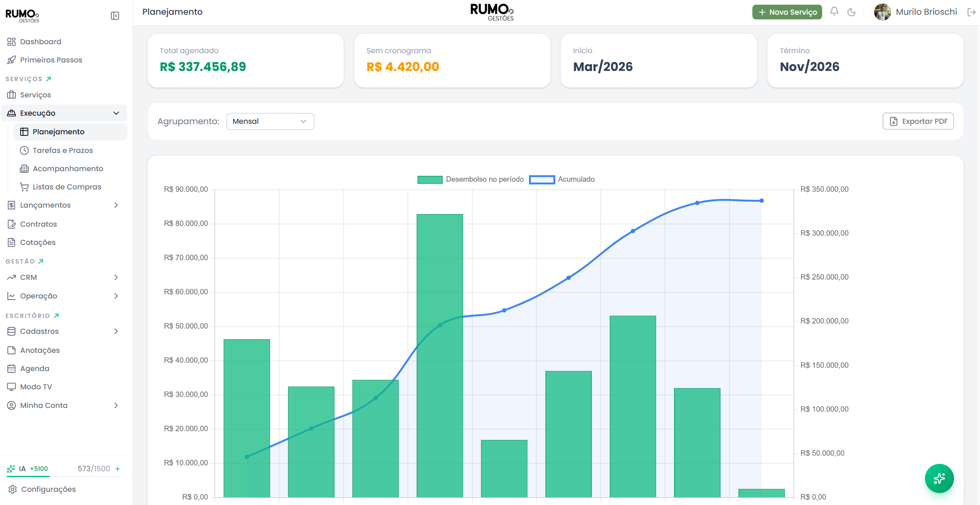Open SERVIÇOS section arrow link

(48, 79)
